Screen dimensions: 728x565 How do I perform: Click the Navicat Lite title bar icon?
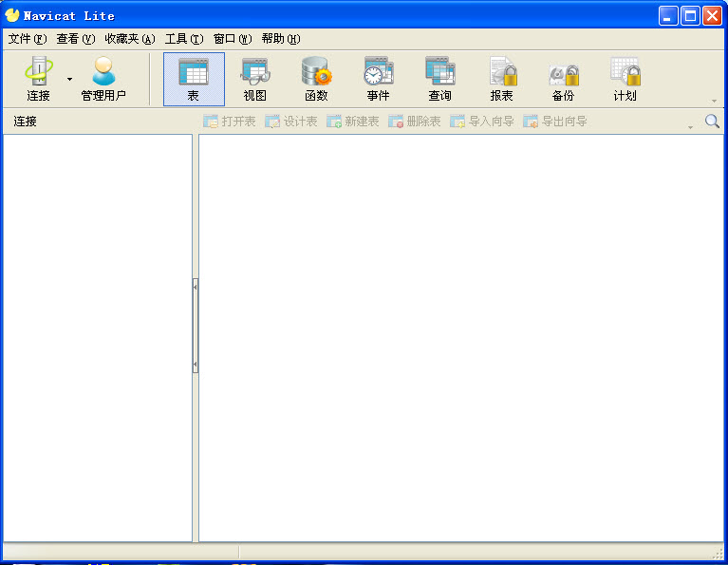point(12,15)
